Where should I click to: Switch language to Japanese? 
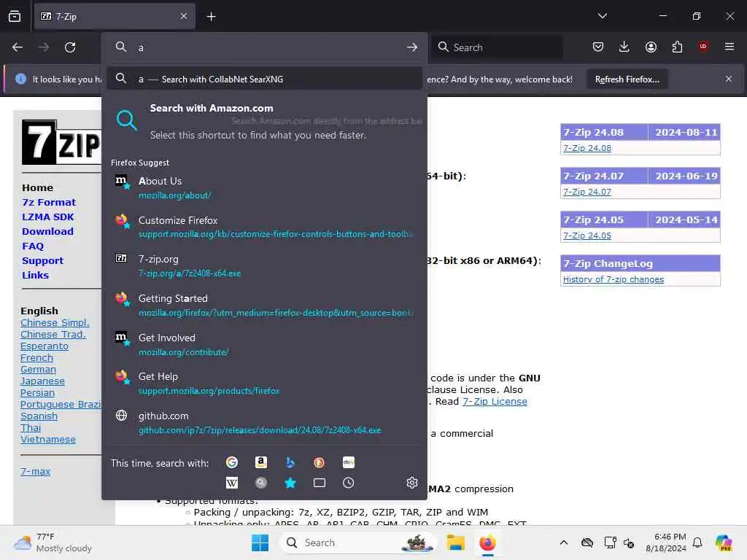pos(42,381)
